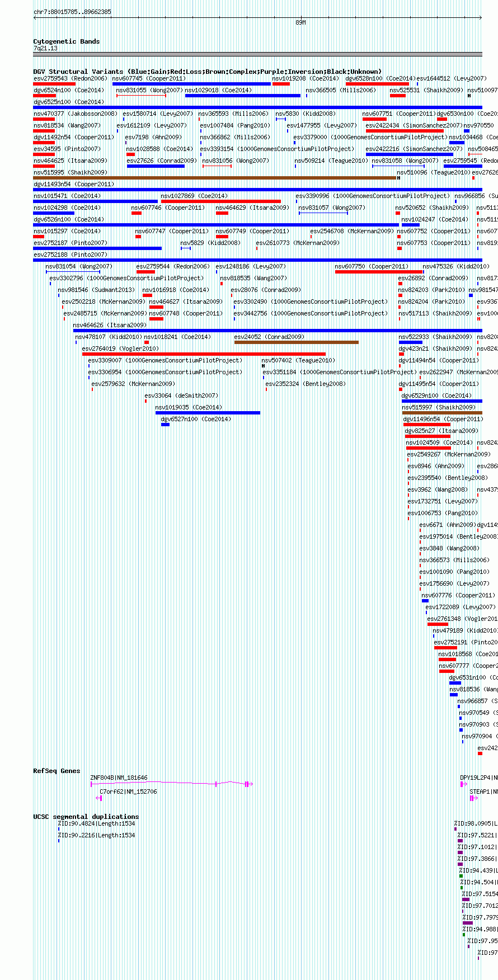The image size is (498, 980).
Task: Click esv2759544 (Redon2006) label
Action: (173, 267)
